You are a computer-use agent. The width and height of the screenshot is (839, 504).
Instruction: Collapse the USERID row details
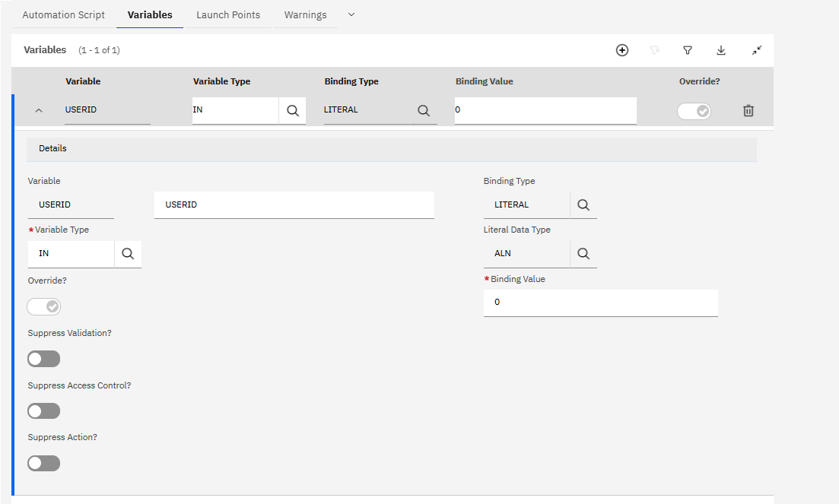pos(39,111)
